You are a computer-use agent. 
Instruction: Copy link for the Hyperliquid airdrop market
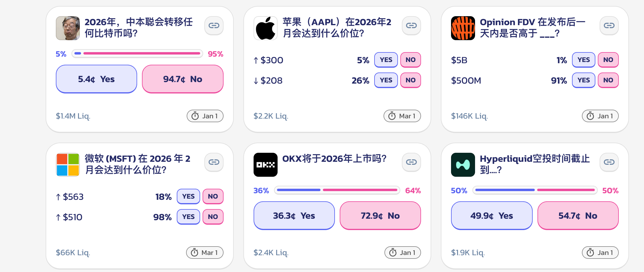click(609, 162)
